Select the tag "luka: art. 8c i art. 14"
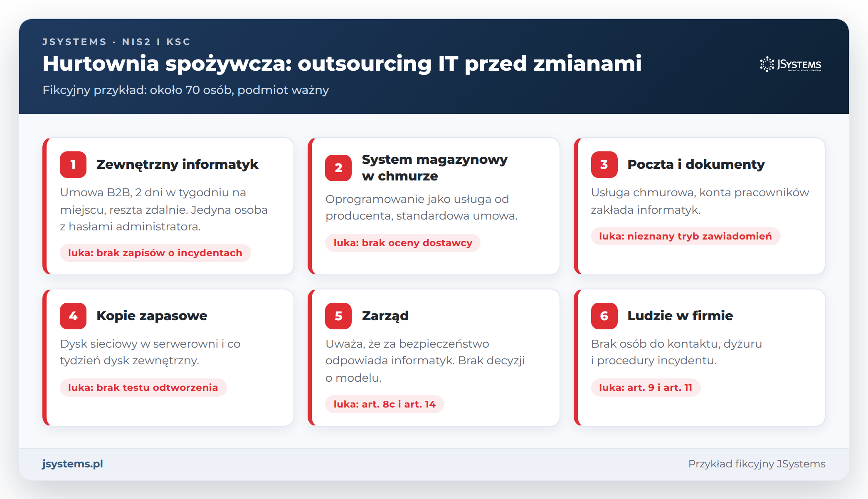 385,404
